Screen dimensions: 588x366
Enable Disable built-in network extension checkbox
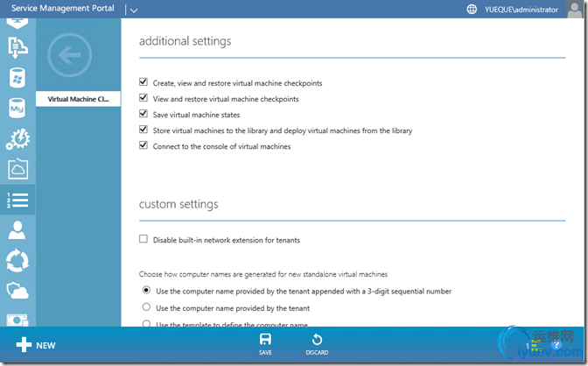tap(143, 239)
